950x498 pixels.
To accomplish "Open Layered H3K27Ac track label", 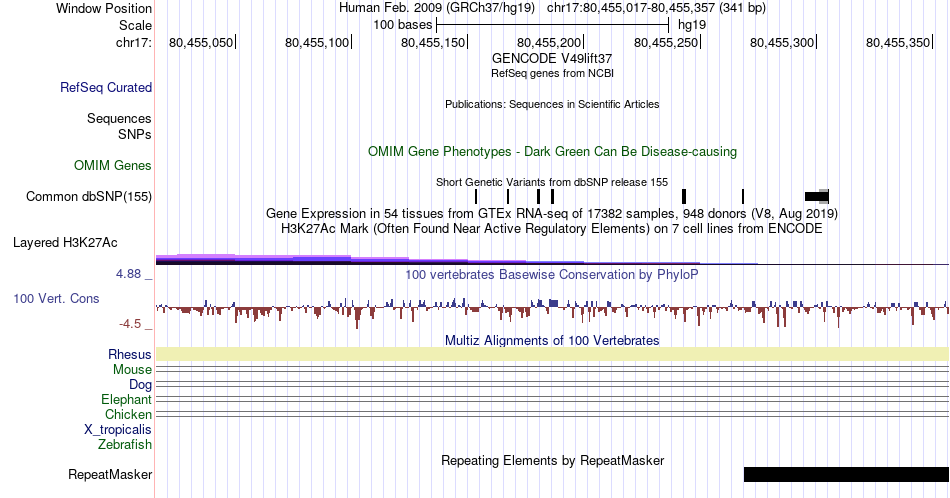I will [65, 243].
